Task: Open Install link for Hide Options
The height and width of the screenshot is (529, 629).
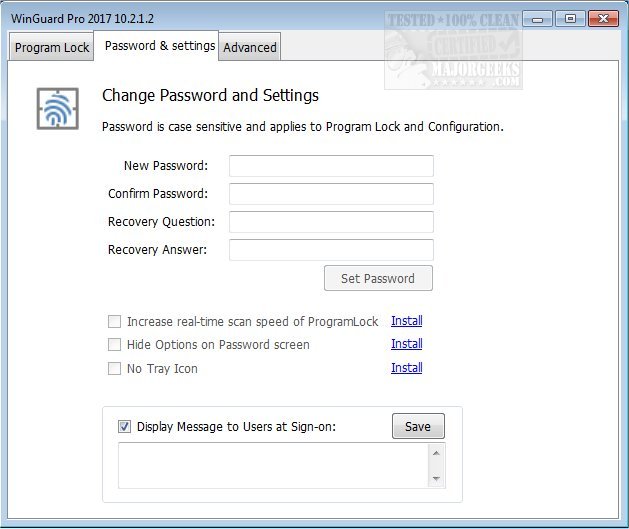Action: click(406, 344)
